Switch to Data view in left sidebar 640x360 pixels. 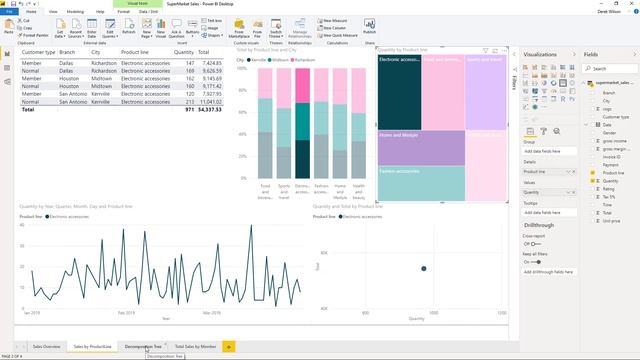pyautogui.click(x=7, y=68)
